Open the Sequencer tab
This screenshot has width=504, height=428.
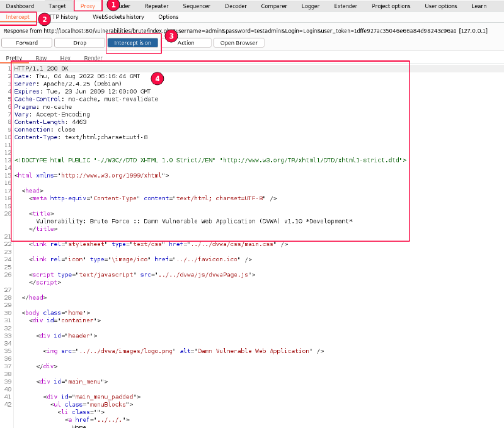coord(197,6)
